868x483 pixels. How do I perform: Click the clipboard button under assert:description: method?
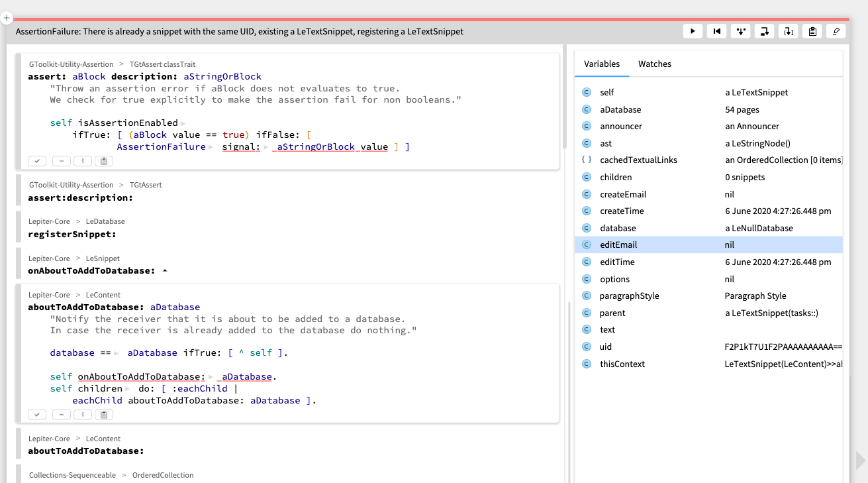(104, 161)
